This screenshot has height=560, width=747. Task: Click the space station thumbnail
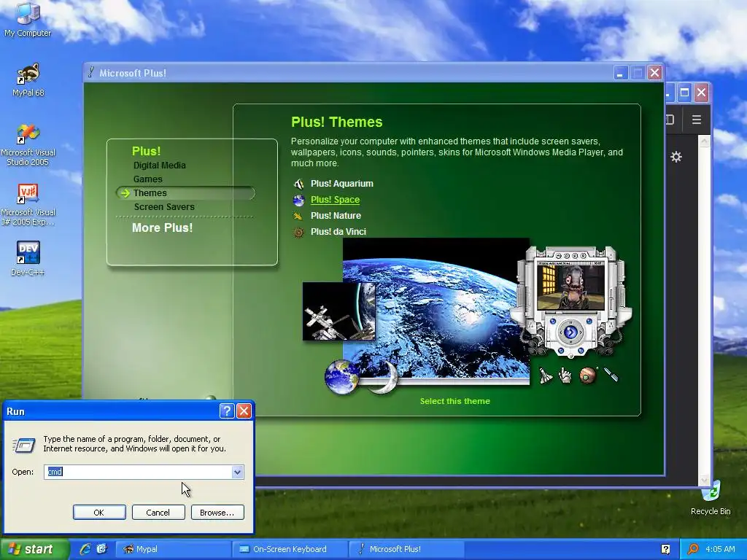(x=338, y=311)
